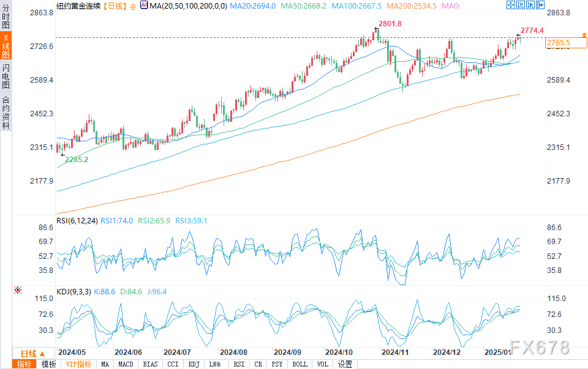Click the MA indicator icon before MA(20,50,100,200,0,0)
Viewport: 588px width, 369px height.
tap(144, 6)
